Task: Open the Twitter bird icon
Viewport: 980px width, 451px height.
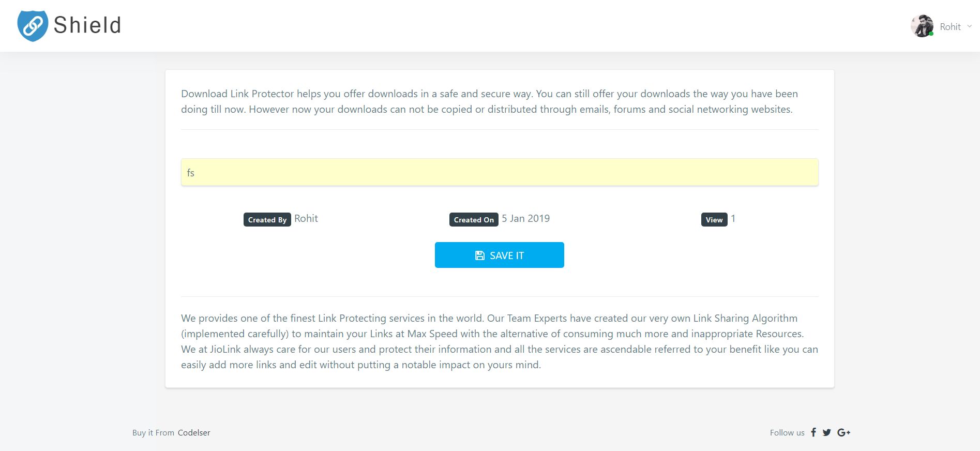Action: [827, 432]
